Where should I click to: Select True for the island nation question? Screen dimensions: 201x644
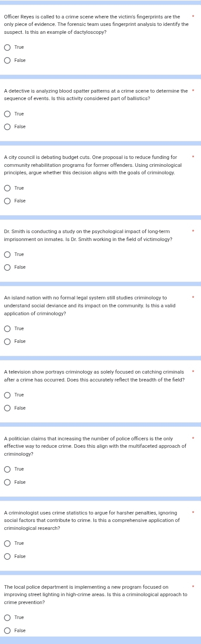click(x=7, y=328)
